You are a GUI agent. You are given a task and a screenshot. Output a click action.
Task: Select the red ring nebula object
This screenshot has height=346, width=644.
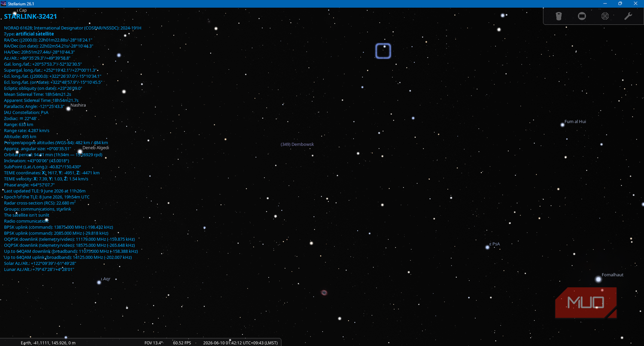pyautogui.click(x=324, y=293)
